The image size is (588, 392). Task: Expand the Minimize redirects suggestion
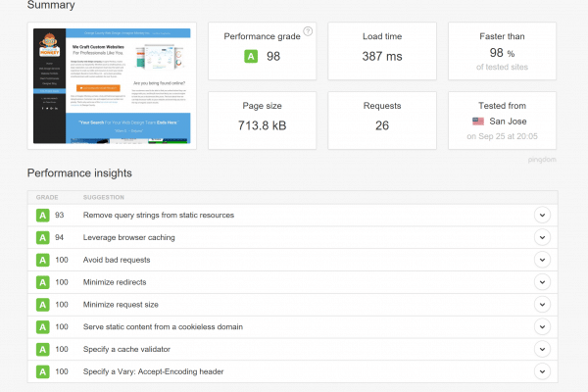542,282
